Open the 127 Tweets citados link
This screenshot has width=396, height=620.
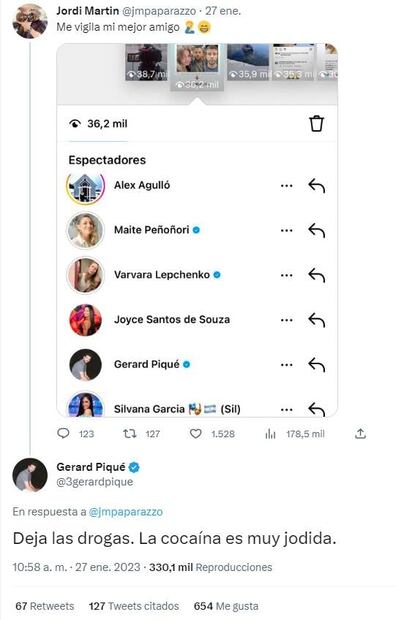(x=134, y=606)
